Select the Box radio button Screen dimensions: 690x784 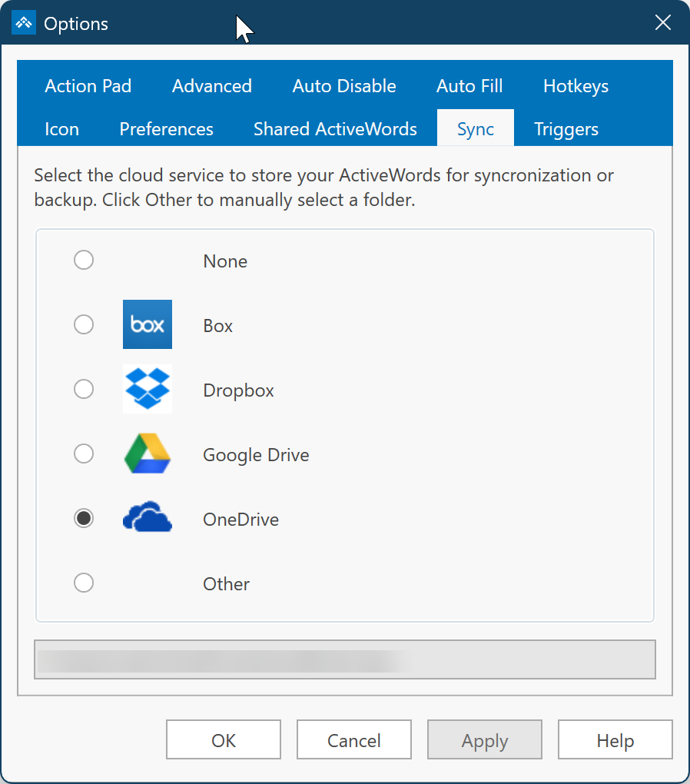click(x=84, y=324)
